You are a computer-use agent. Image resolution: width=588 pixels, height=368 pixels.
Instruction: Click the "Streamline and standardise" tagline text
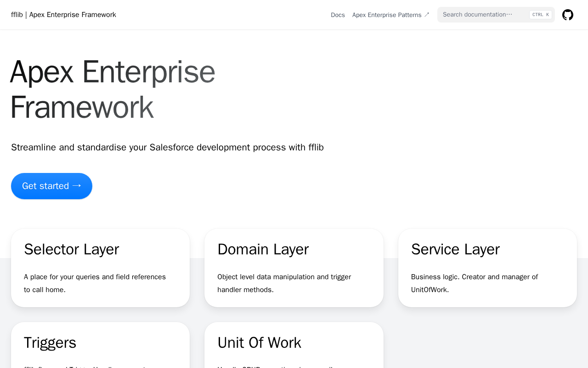167,147
